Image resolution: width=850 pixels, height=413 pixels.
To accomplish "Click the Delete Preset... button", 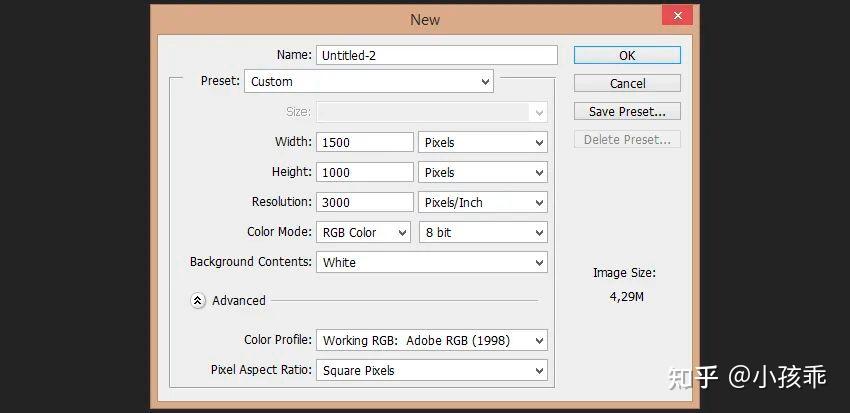I will click(627, 139).
